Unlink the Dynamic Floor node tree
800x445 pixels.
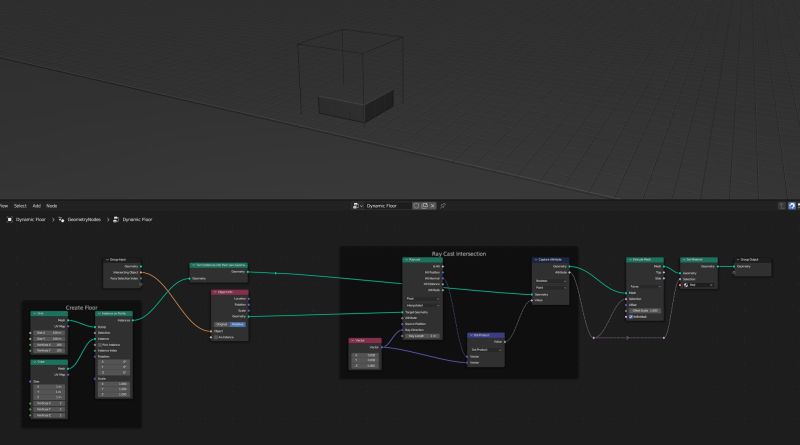(x=433, y=206)
